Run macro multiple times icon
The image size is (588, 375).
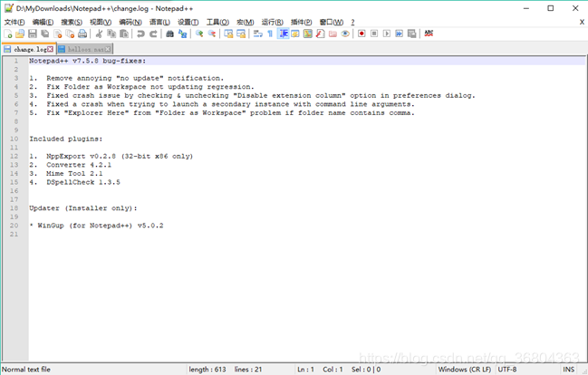[399, 34]
